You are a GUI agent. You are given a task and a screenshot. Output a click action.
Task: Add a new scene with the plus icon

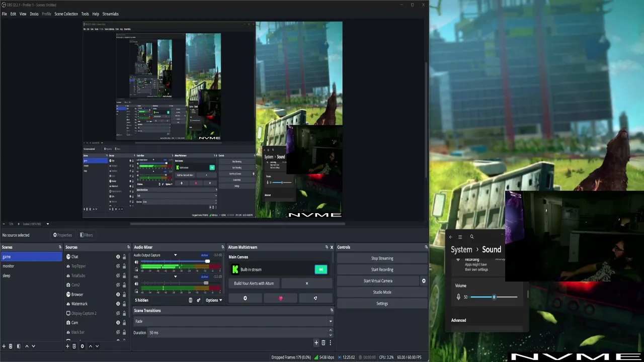coord(4,346)
